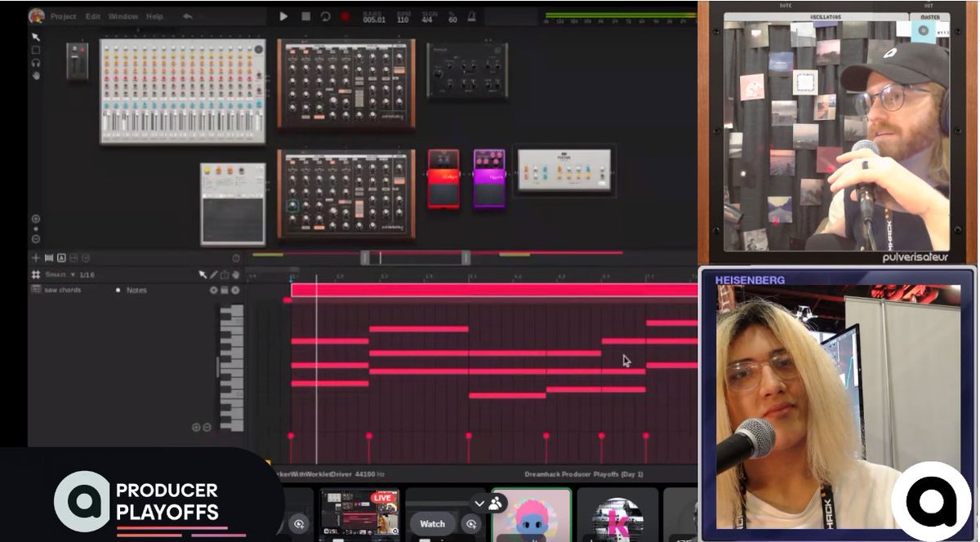The image size is (980, 542).
Task: Click the Notes label on saw chords
Action: (x=136, y=290)
